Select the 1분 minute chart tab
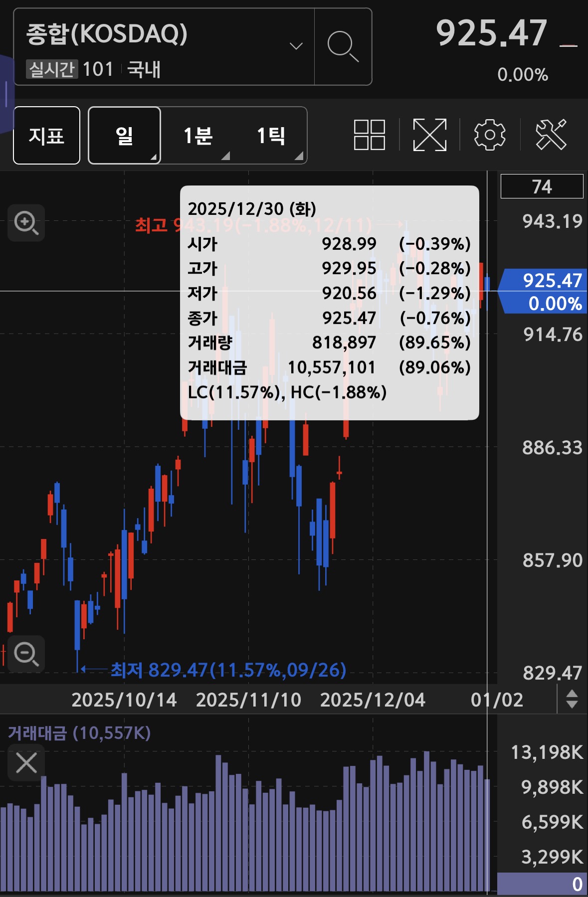The width and height of the screenshot is (588, 897). [x=198, y=135]
